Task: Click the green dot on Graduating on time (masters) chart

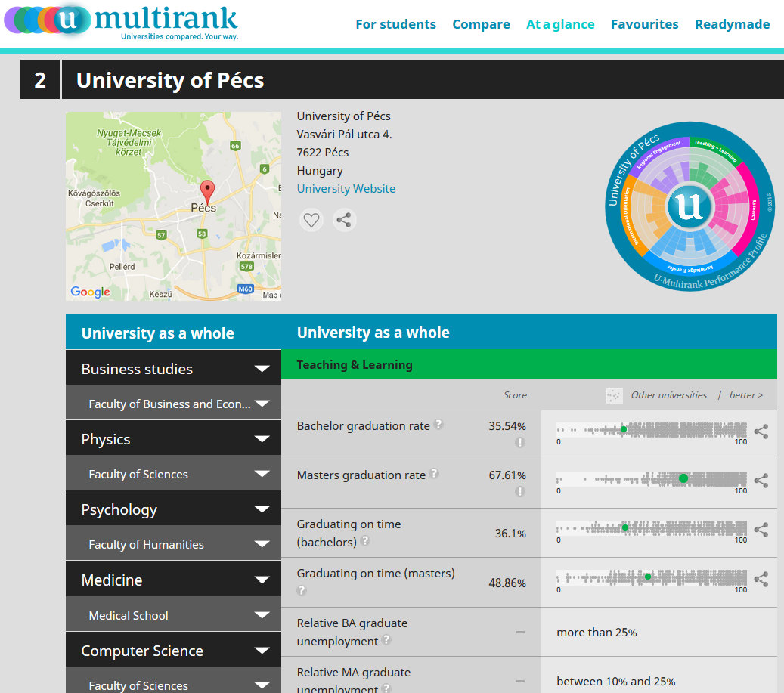Action: pos(648,577)
